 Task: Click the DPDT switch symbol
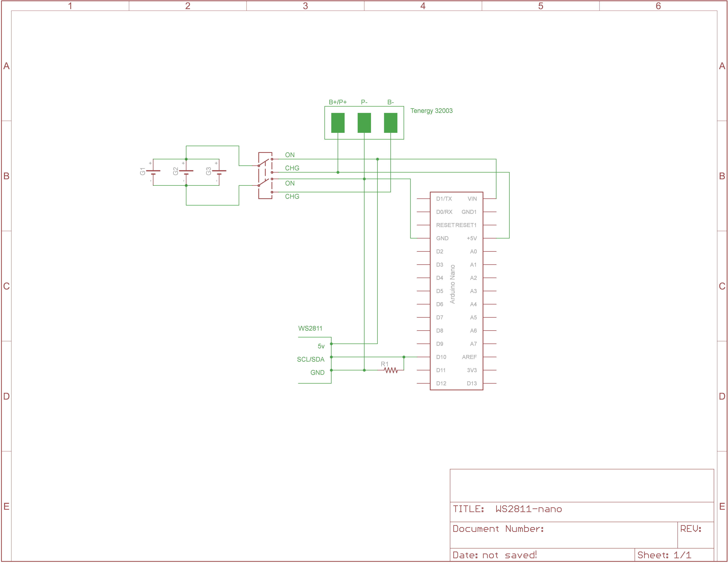pos(265,176)
